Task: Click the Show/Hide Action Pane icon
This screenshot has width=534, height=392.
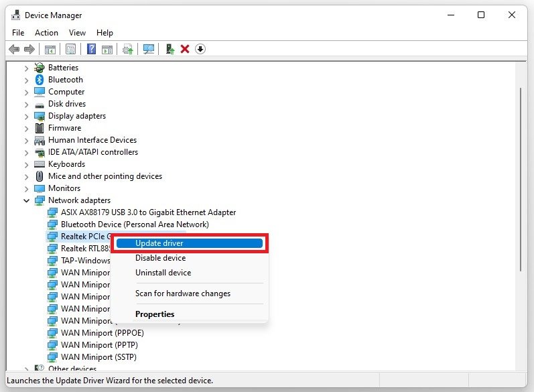Action: point(107,50)
